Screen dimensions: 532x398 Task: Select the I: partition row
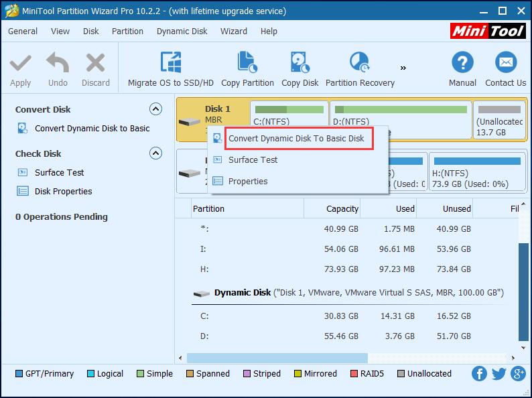point(347,249)
